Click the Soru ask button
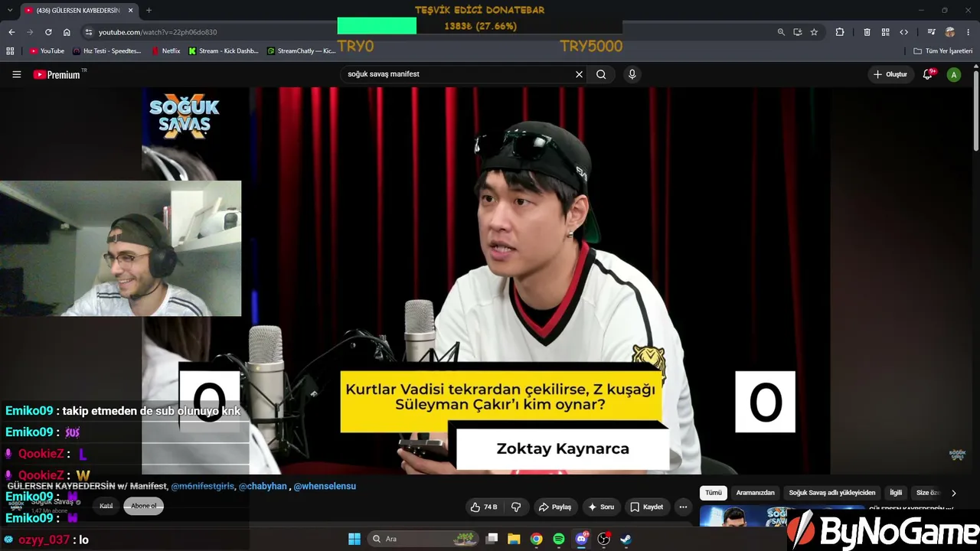The height and width of the screenshot is (551, 980). 601,507
